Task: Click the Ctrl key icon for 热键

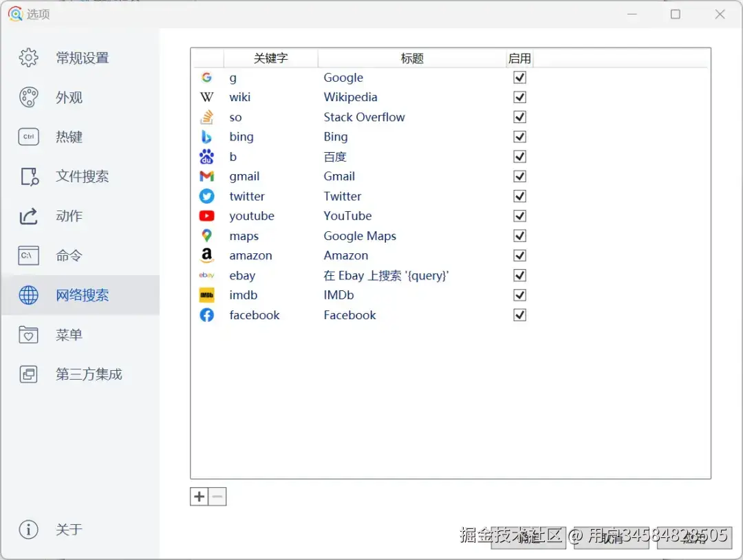Action: (x=28, y=137)
